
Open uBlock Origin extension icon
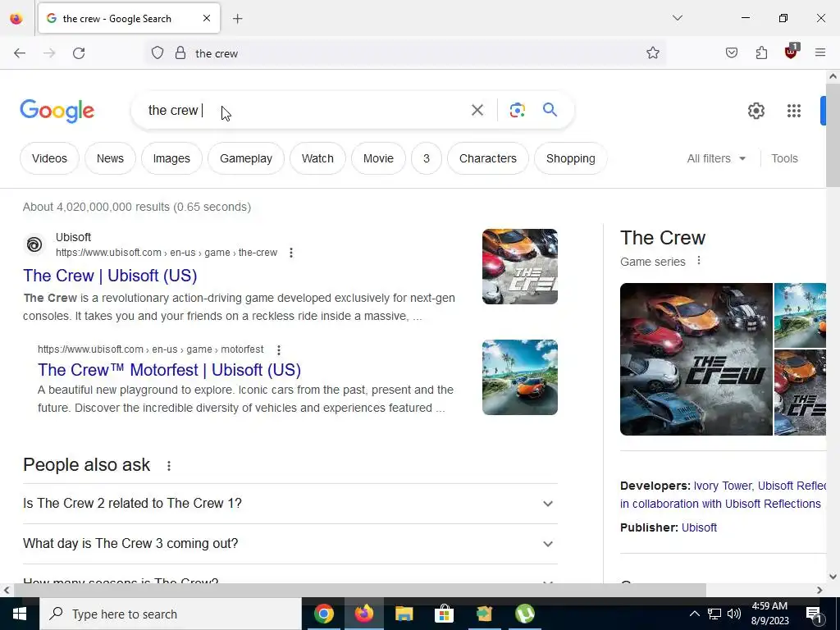point(792,52)
